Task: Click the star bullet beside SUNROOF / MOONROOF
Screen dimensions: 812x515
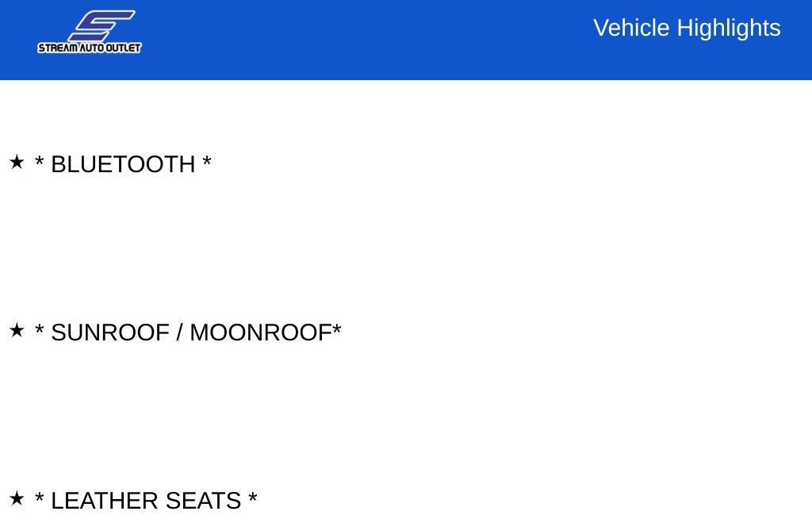Action: point(17,329)
